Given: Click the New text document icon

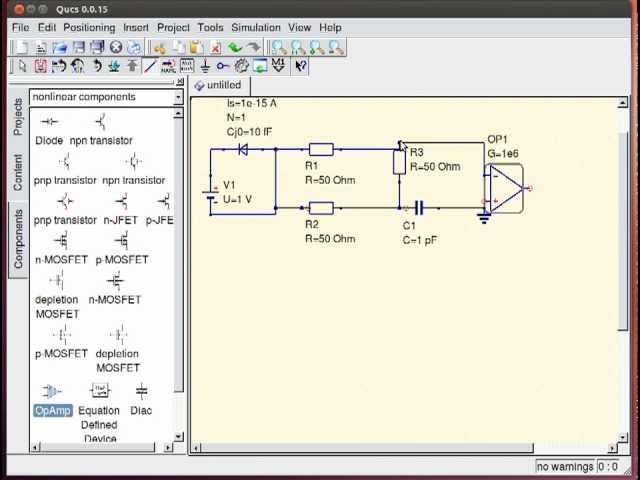Looking at the screenshot, I should (x=41, y=48).
